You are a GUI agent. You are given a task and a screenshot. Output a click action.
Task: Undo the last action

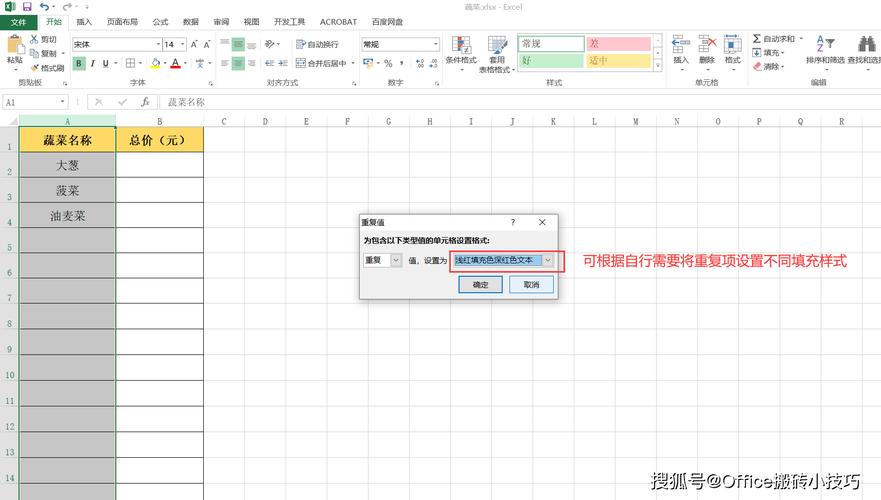44,7
